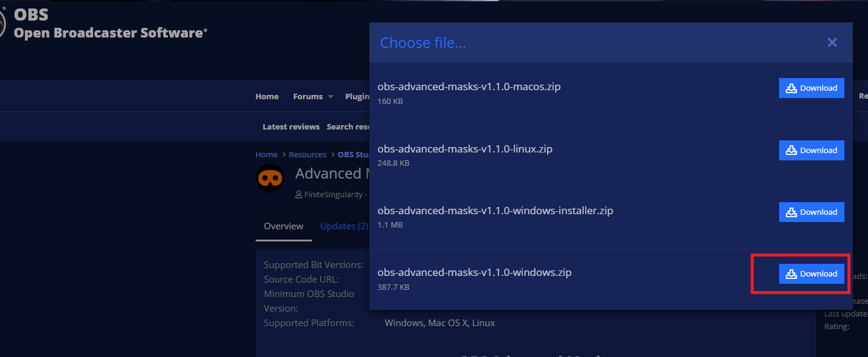Click the macos.zip file name text
This screenshot has width=868, height=357.
click(x=469, y=87)
